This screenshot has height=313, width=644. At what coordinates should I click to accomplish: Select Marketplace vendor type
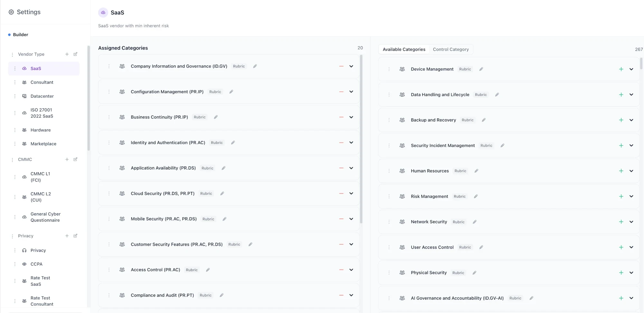(44, 144)
